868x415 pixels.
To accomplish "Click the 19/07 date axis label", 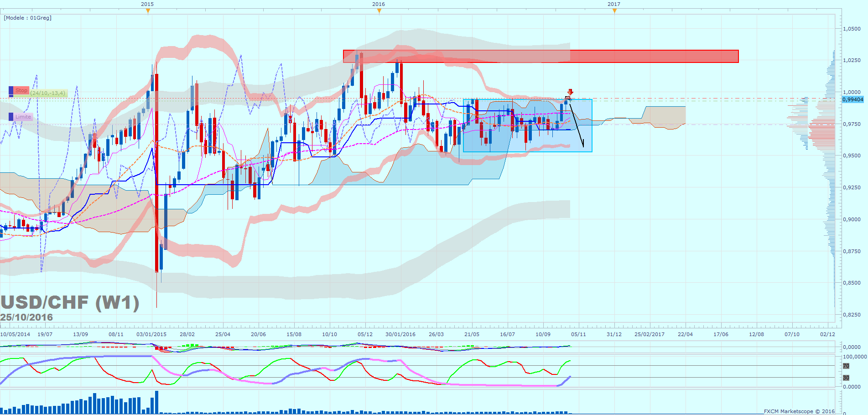I will pos(45,334).
